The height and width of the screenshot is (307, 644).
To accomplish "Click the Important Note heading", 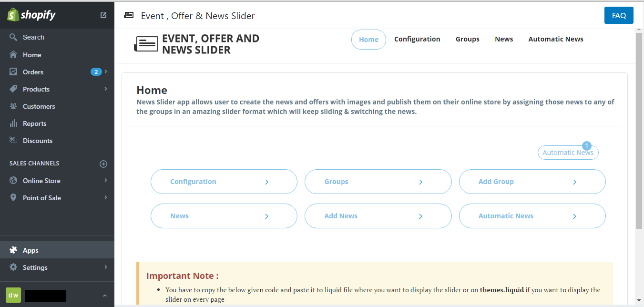I will [x=183, y=276].
